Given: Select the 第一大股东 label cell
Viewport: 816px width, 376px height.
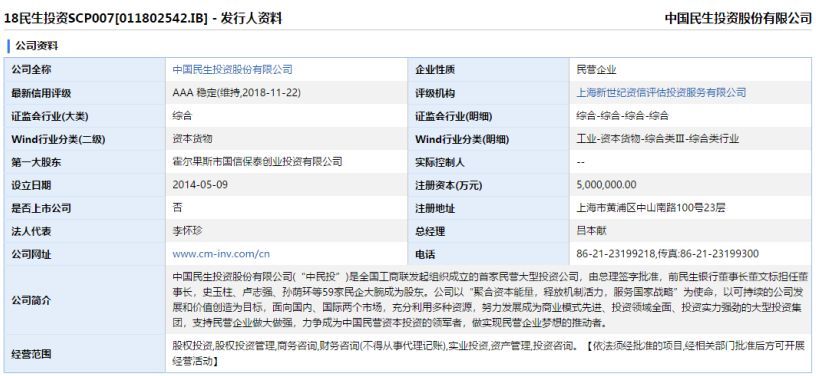Looking at the screenshot, I should [84, 162].
